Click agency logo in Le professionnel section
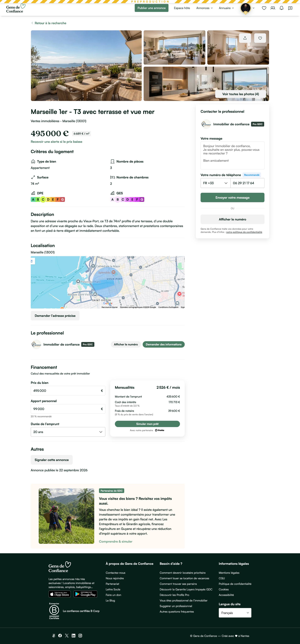The image size is (300, 644). [36, 344]
